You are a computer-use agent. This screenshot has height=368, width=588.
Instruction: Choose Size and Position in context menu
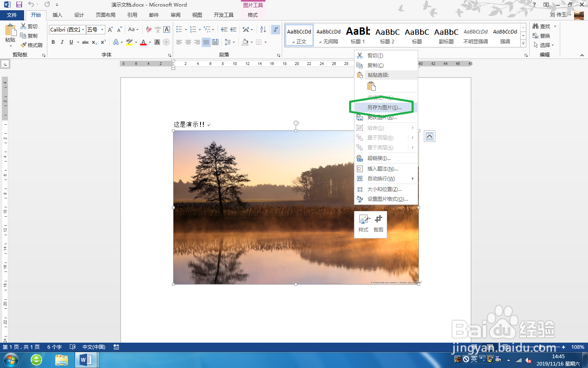click(x=386, y=189)
